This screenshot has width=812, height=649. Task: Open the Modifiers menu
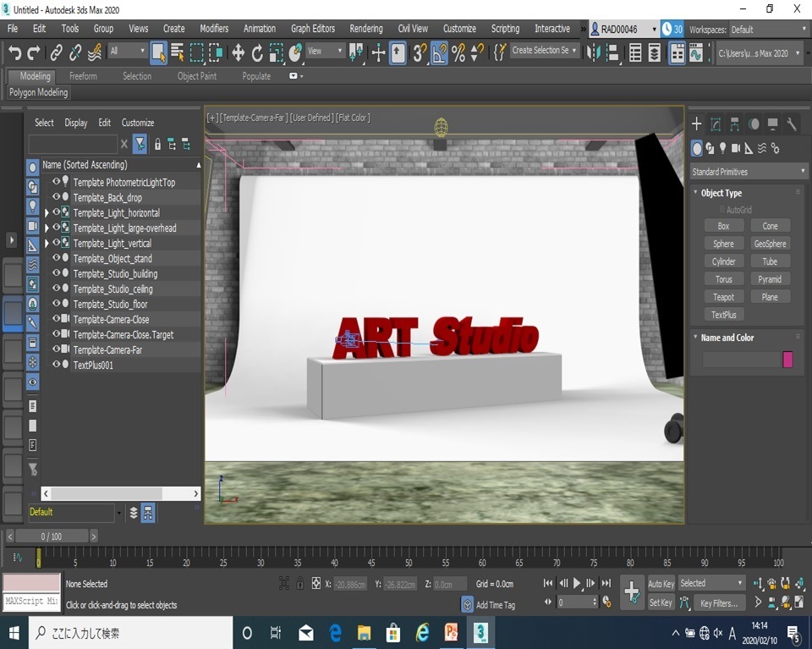pyautogui.click(x=214, y=29)
